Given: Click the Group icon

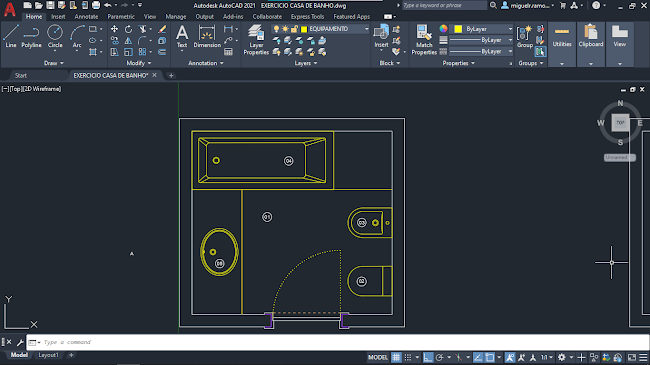Looking at the screenshot, I should [524, 36].
